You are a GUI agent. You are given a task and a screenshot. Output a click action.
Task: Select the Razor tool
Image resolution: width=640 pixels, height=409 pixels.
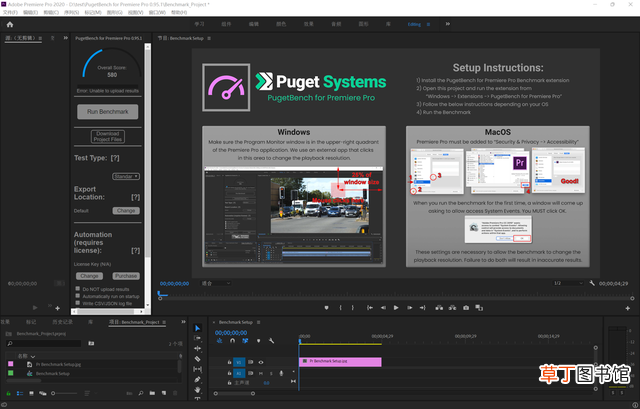[198, 359]
